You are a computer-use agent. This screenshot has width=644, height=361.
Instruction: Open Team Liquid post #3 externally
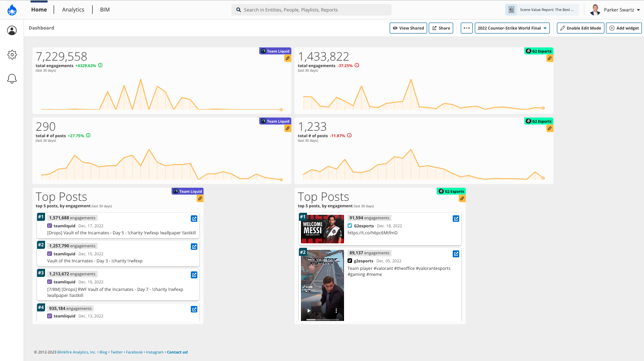[x=194, y=275]
